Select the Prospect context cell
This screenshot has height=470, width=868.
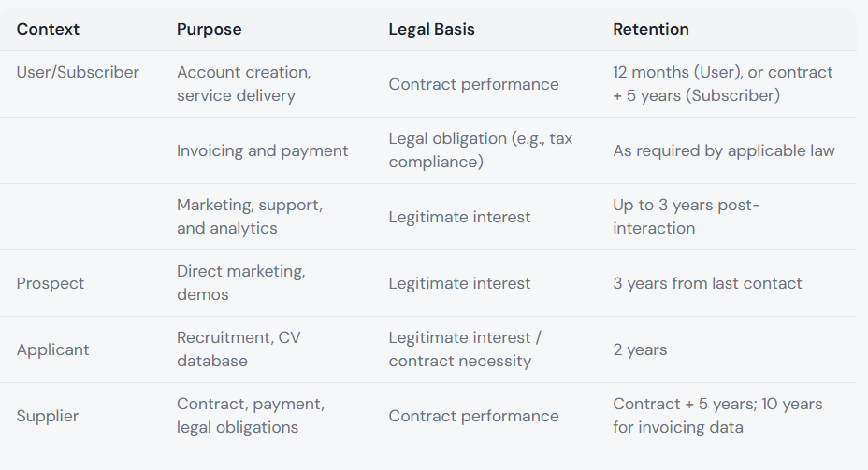point(51,283)
